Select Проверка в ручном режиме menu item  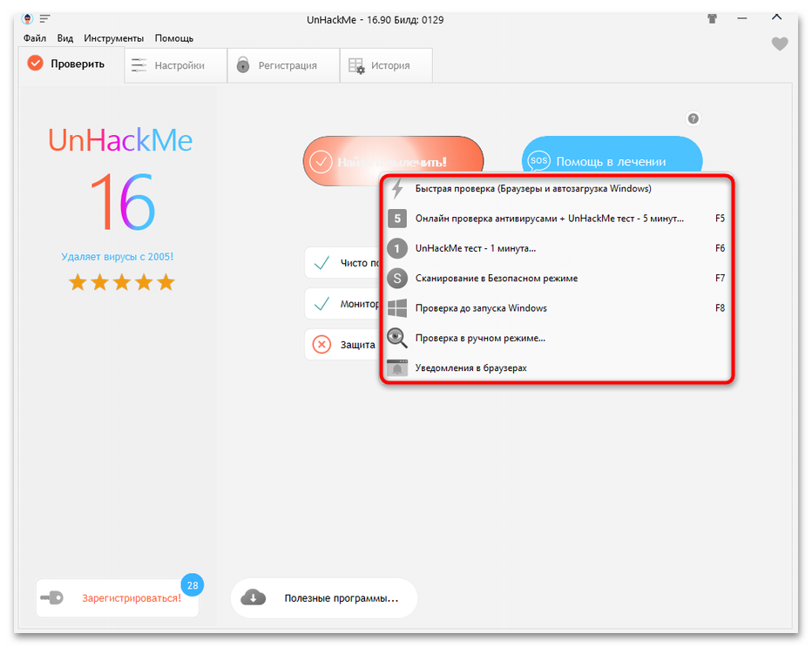point(557,338)
